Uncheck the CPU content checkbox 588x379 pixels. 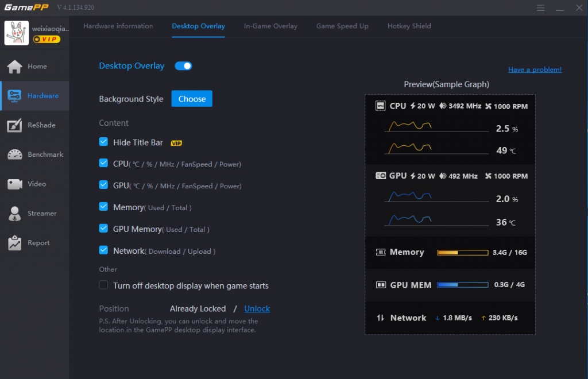pos(103,163)
